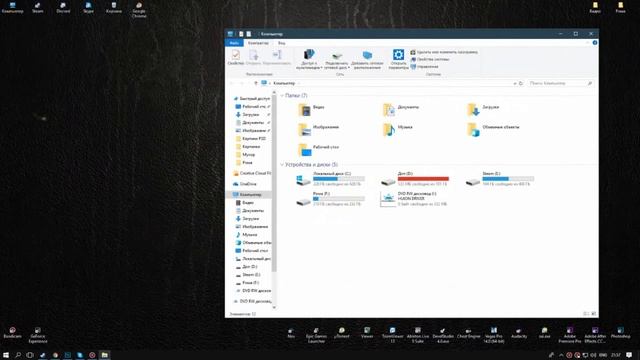
Task: Click the Epic Games Launcher desktop shortcut
Action: (316, 335)
